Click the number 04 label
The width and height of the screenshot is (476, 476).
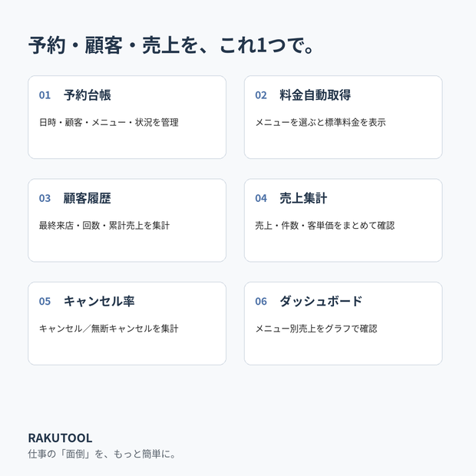261,199
